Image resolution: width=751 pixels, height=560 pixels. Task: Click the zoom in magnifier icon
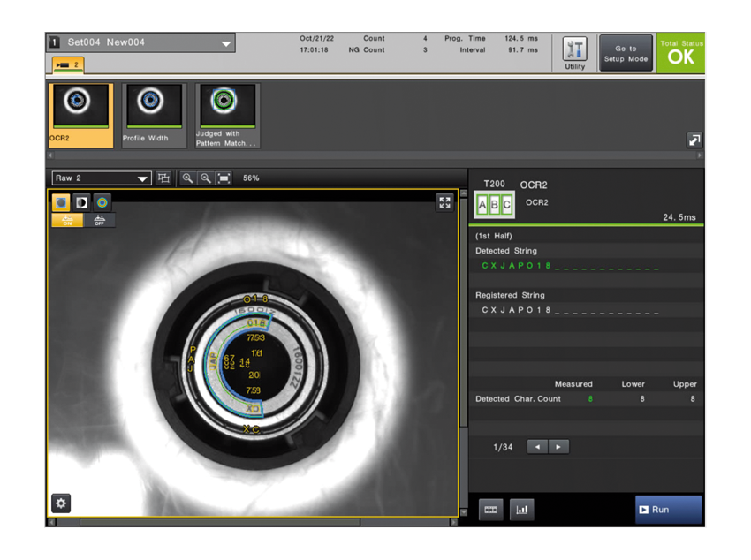[x=187, y=178]
